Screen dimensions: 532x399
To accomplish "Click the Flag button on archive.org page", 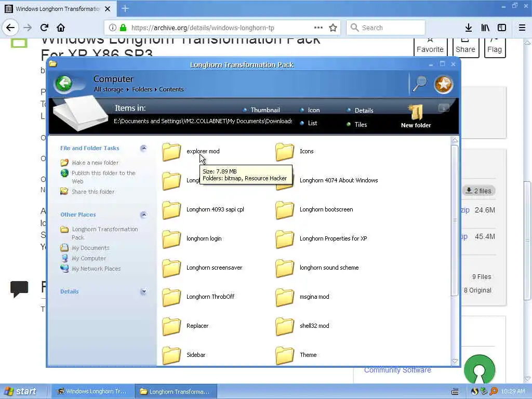I will 495,47.
